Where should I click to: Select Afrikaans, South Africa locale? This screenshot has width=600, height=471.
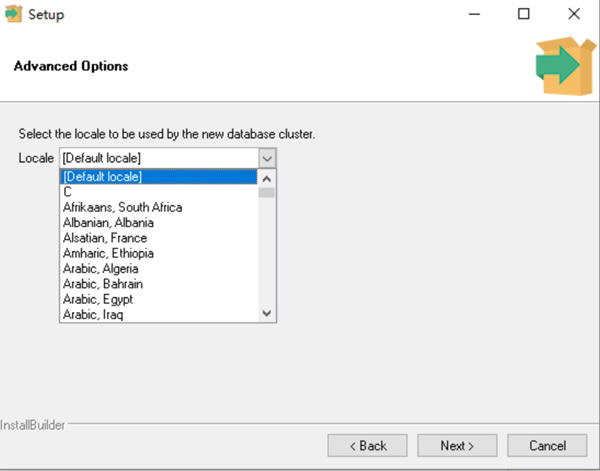click(x=122, y=208)
